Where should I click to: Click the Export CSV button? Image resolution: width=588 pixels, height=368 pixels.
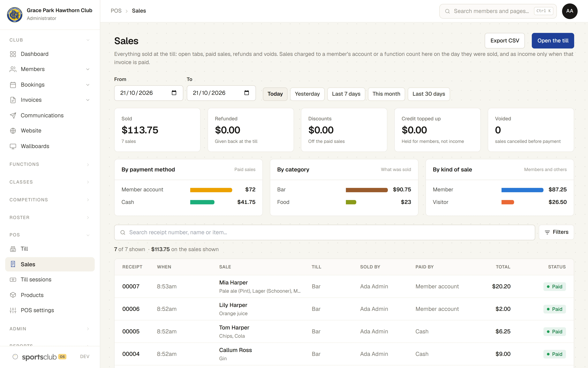(x=505, y=41)
